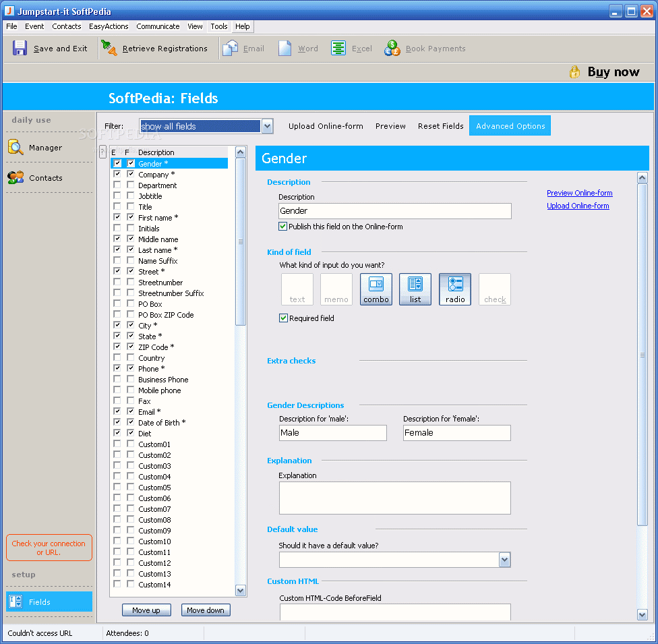Toggle the E checkbox for Company

(117, 174)
